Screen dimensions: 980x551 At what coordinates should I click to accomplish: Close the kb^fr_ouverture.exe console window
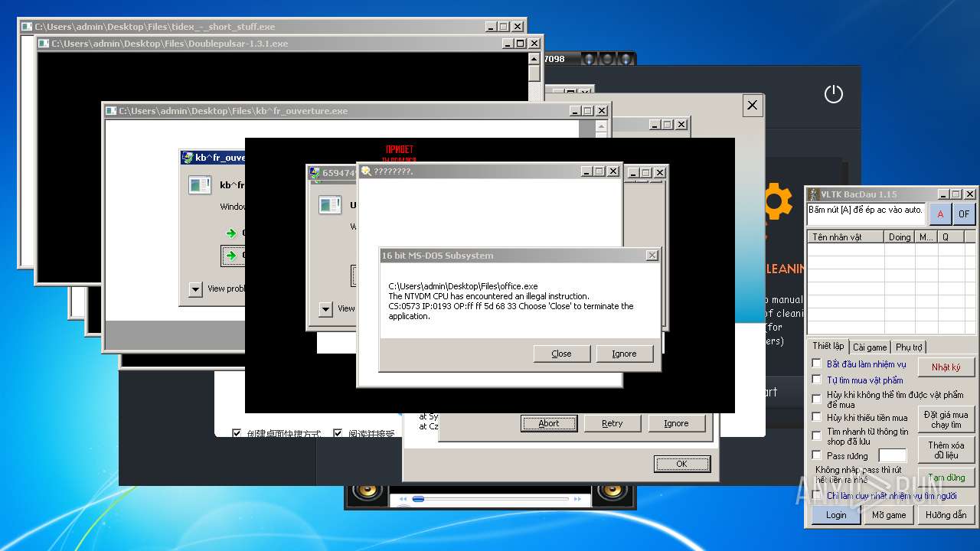coord(602,111)
